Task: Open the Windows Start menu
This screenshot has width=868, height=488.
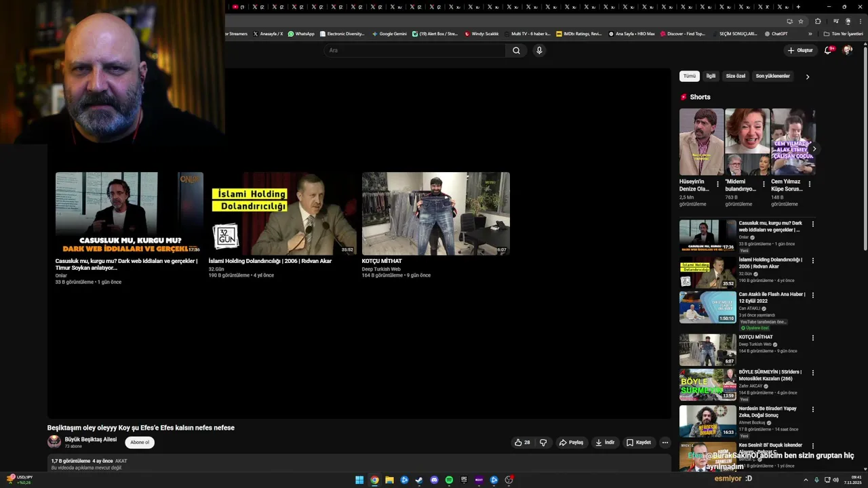Action: [359, 480]
